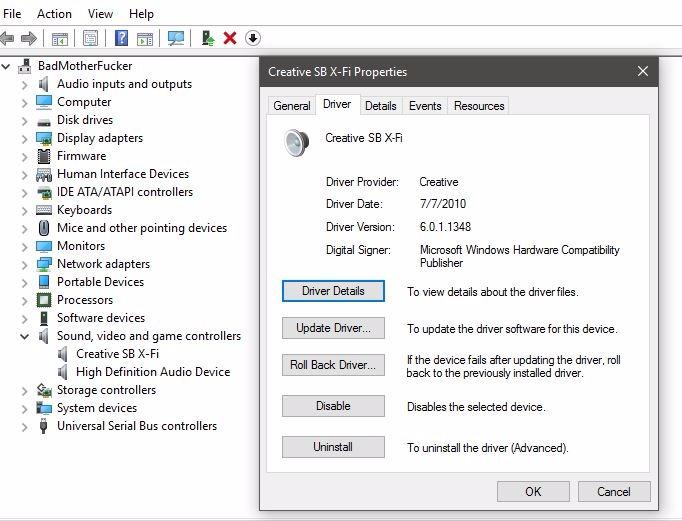Click the Disable device down-arrow circle icon
682x521 pixels.
click(253, 38)
